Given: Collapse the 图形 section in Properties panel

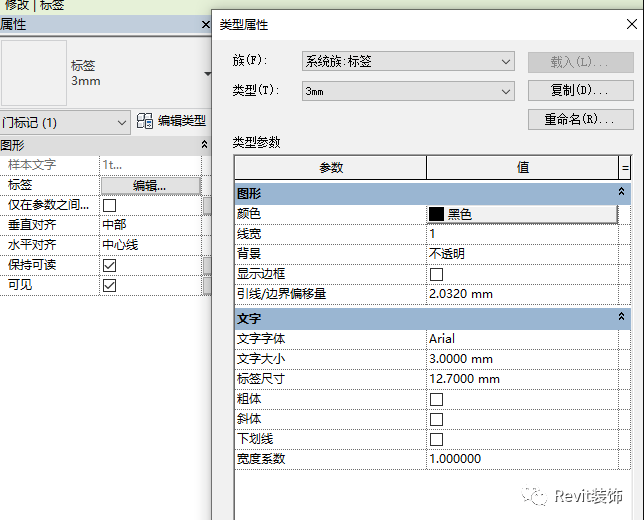Looking at the screenshot, I should point(205,145).
